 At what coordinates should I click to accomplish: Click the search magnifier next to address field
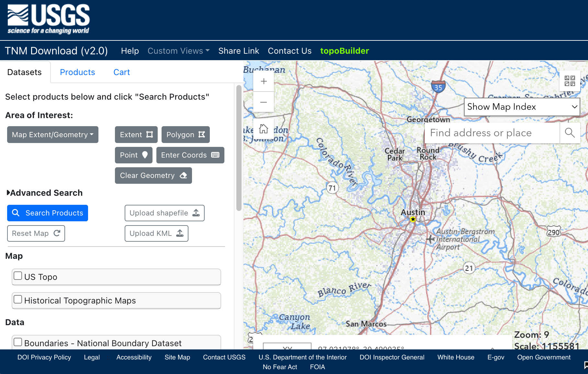click(570, 133)
